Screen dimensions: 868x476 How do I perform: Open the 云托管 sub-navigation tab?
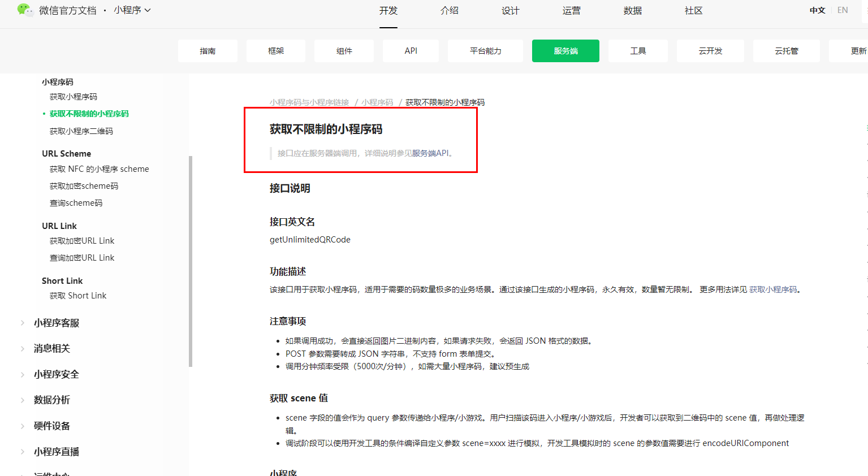point(787,51)
